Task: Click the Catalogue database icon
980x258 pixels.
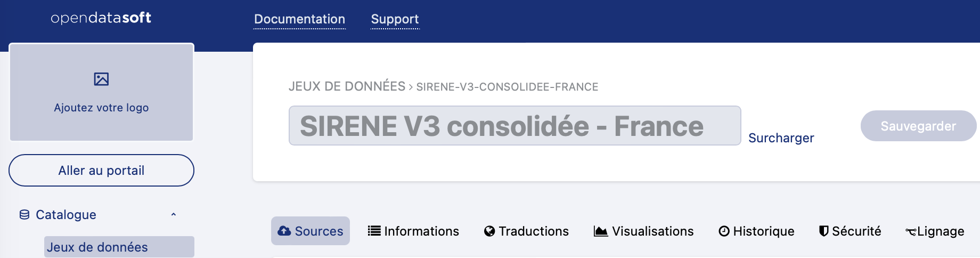Action: (24, 215)
